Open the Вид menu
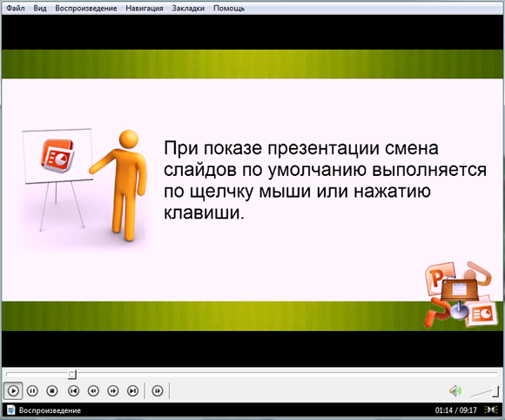This screenshot has width=505, height=420. click(40, 8)
